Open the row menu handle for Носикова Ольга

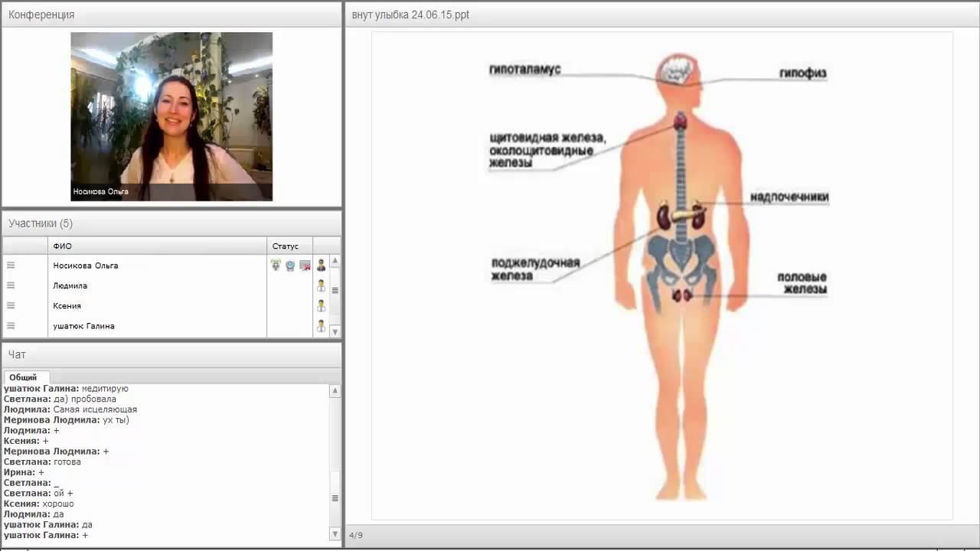tap(11, 266)
